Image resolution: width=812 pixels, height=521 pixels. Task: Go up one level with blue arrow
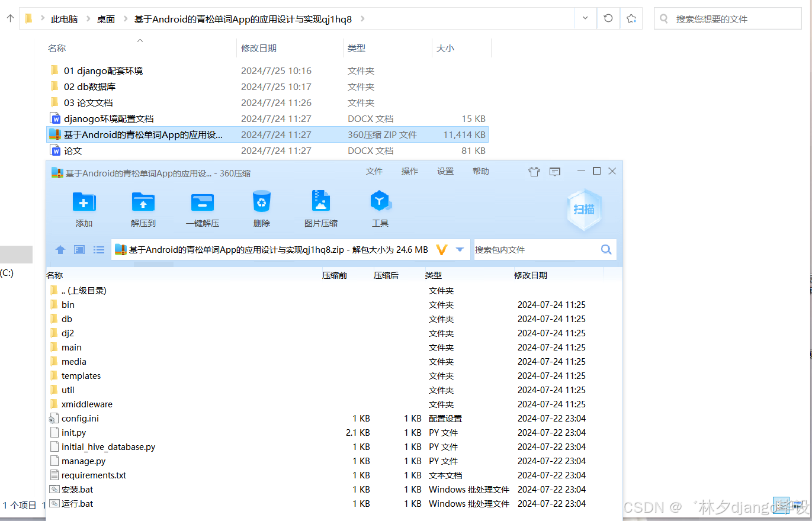(x=60, y=250)
